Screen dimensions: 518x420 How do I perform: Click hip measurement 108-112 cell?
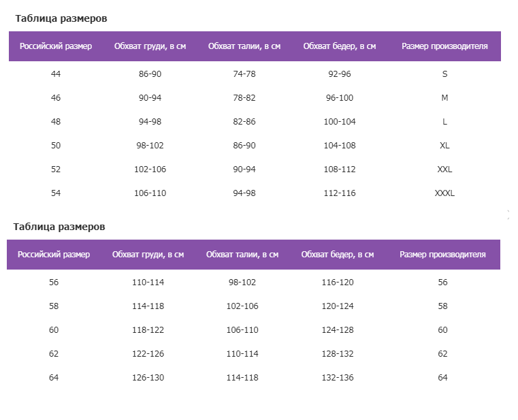pyautogui.click(x=340, y=169)
